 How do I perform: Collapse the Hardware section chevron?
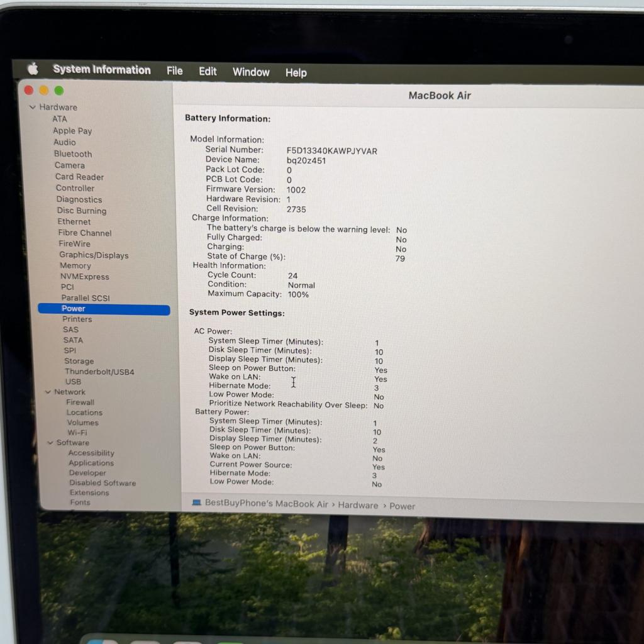coord(33,107)
